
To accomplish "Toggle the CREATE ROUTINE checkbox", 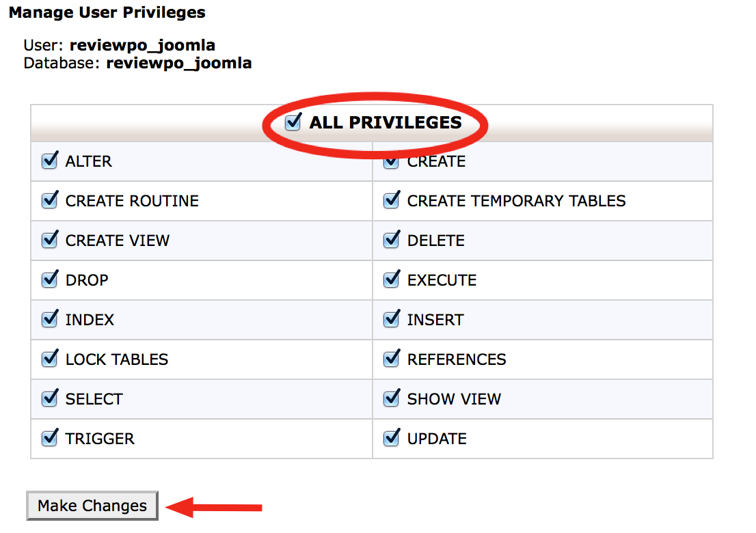I will pos(49,200).
